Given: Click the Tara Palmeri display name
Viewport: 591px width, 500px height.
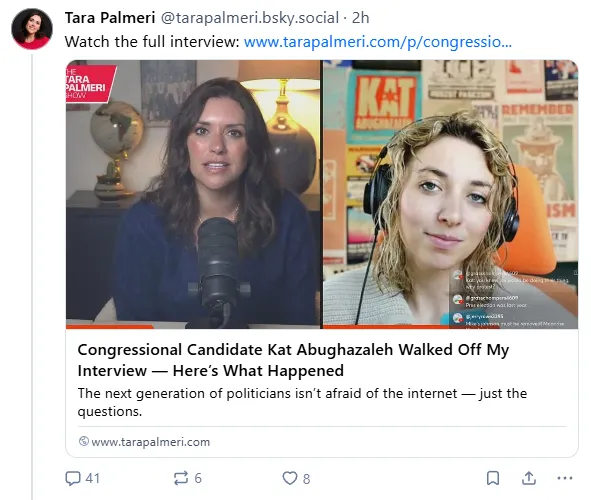Looking at the screenshot, I should [110, 18].
